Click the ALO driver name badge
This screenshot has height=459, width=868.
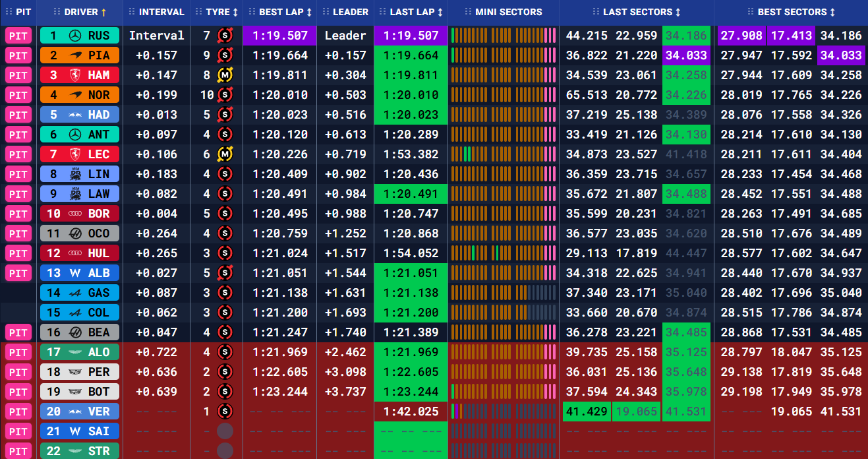(80, 352)
